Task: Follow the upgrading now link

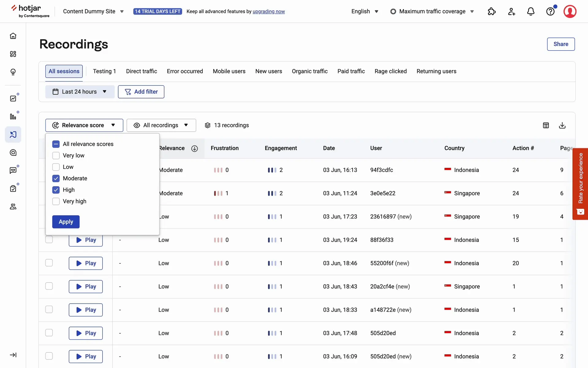Action: [269, 11]
